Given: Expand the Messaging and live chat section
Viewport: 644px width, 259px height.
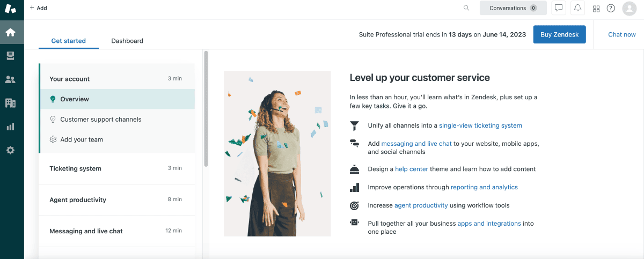Looking at the screenshot, I should click(116, 231).
